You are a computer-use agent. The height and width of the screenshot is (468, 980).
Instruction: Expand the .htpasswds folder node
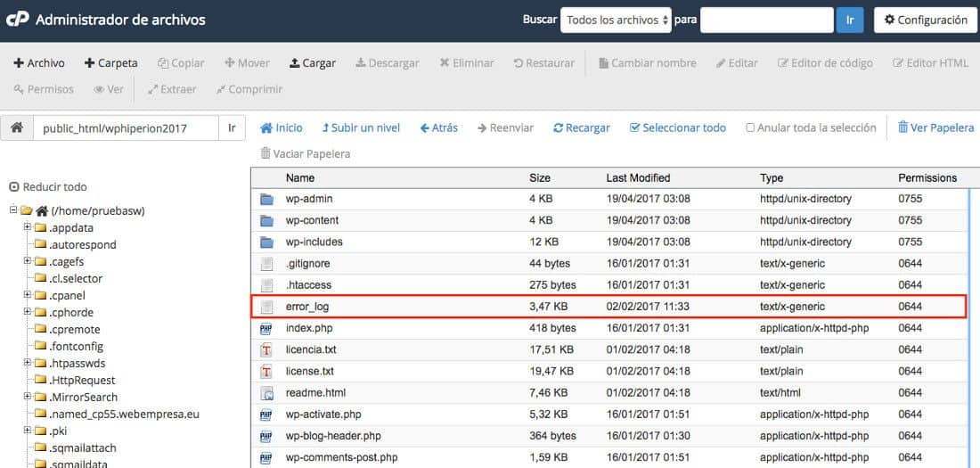click(27, 362)
